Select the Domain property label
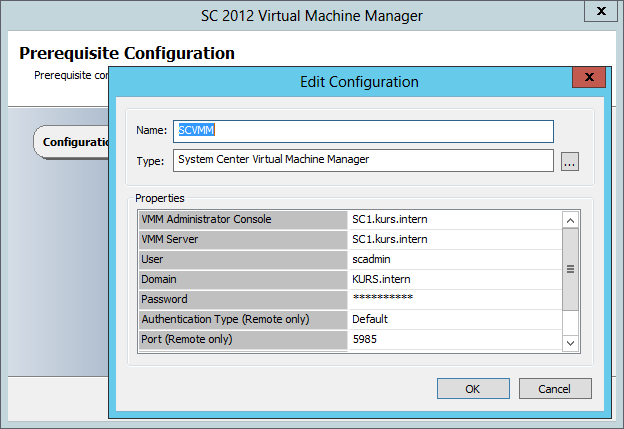 [243, 279]
